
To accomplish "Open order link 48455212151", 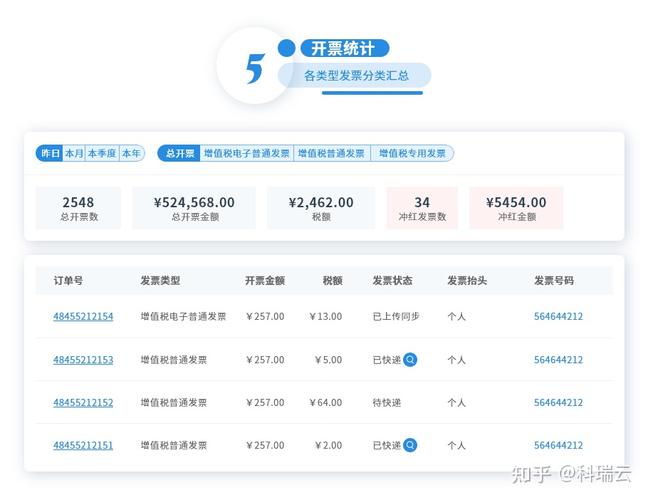I will (x=83, y=445).
